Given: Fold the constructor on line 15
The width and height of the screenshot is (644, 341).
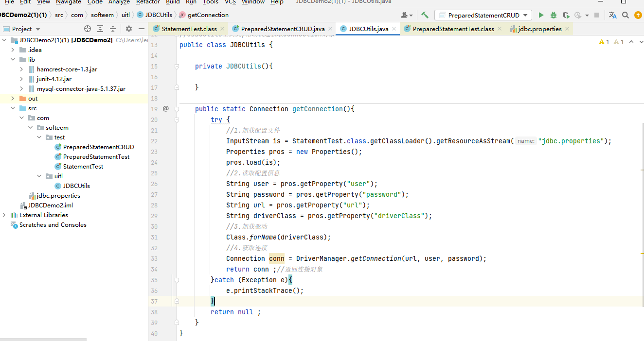Looking at the screenshot, I should [x=177, y=66].
